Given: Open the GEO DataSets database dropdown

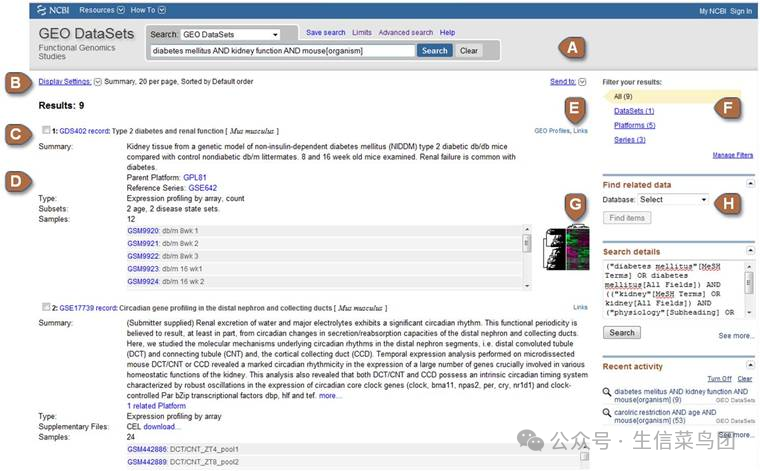Looking at the screenshot, I should coord(230,34).
